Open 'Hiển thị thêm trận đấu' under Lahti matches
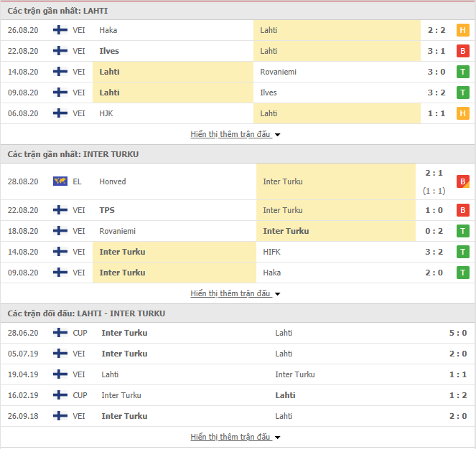This screenshot has height=449, width=476. point(230,134)
